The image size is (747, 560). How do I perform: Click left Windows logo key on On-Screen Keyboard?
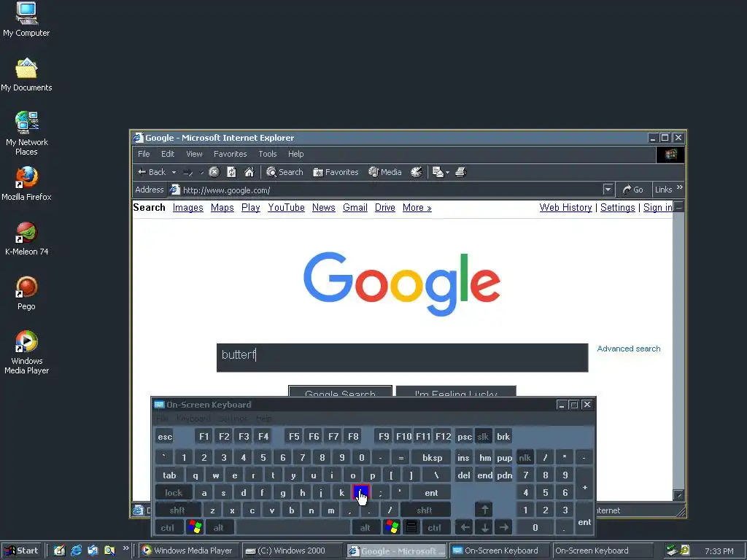[195, 528]
